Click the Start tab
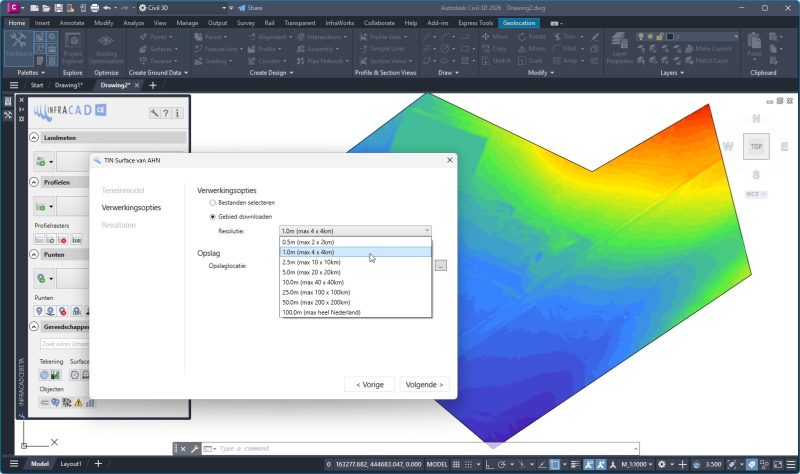The height and width of the screenshot is (474, 800). 37,85
